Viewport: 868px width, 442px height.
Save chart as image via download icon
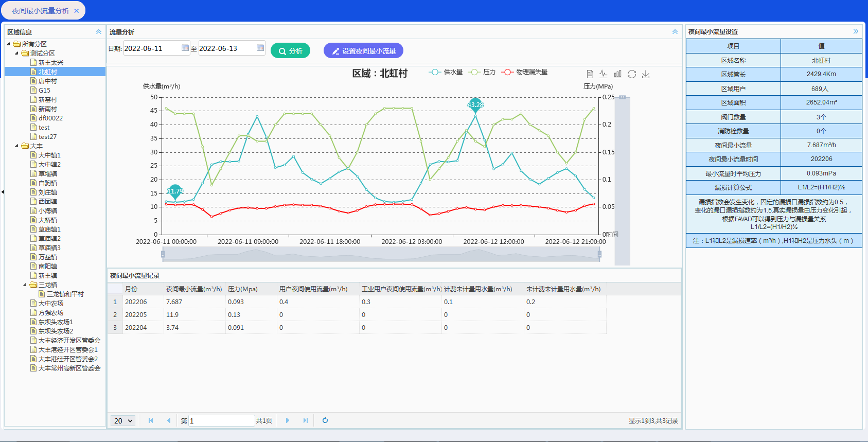point(646,74)
